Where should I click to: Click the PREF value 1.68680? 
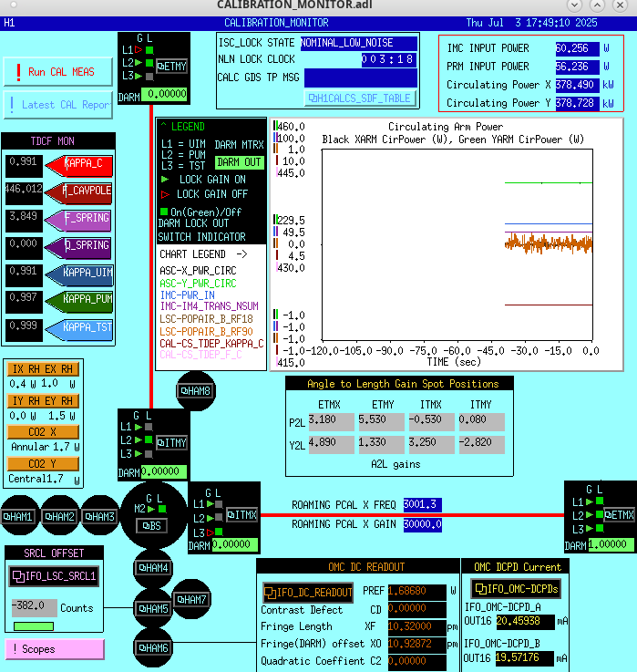click(x=416, y=591)
